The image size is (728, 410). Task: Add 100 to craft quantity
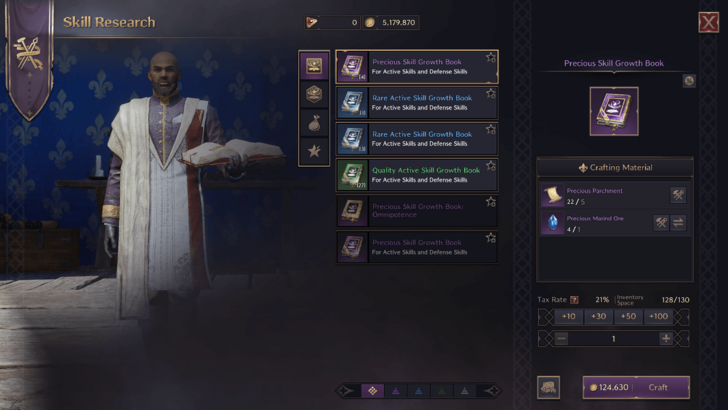point(658,317)
